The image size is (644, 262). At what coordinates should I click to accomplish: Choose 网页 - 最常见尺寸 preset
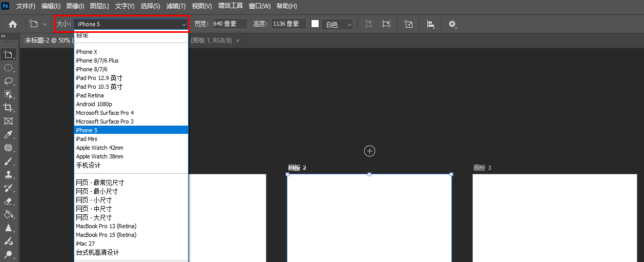[x=131, y=183]
